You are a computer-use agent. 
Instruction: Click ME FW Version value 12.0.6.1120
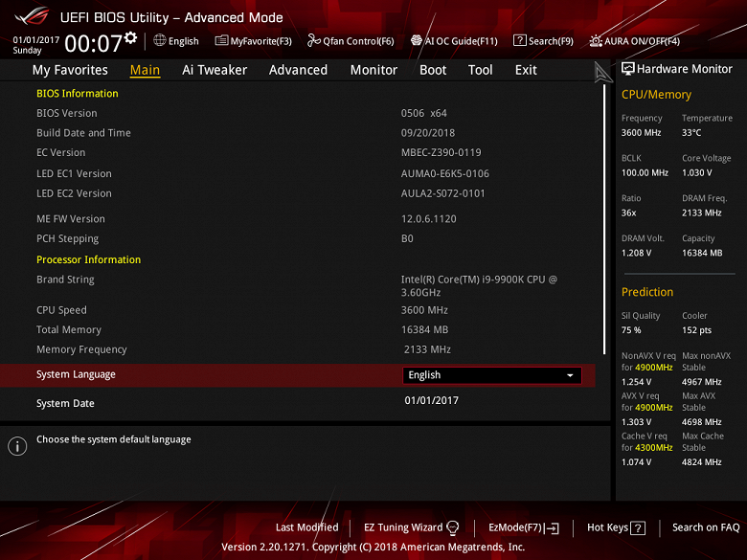(429, 219)
